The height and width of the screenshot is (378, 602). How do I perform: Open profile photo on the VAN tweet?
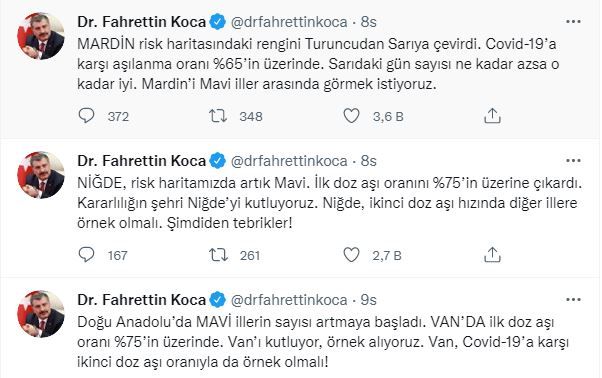(x=41, y=314)
